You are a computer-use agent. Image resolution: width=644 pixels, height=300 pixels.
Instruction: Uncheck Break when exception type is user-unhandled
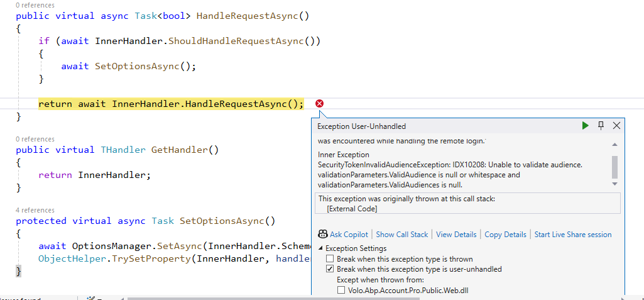point(330,269)
